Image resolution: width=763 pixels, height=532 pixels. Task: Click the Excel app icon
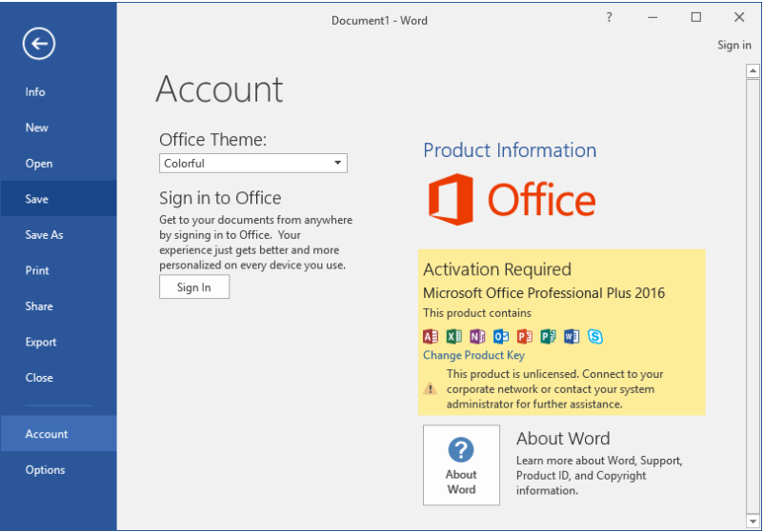point(454,336)
